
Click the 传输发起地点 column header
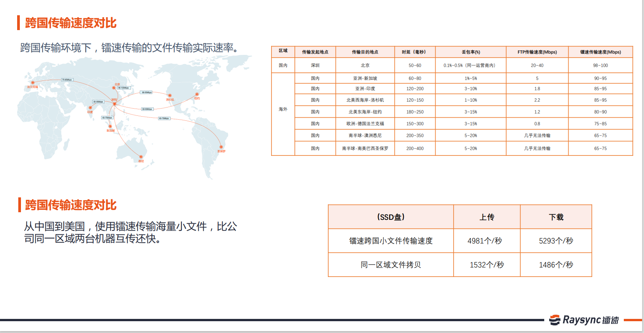pyautogui.click(x=315, y=52)
